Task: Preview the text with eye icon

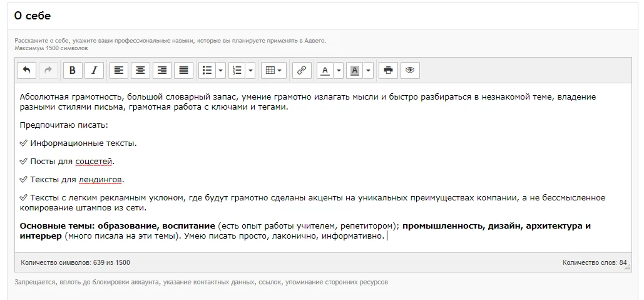Action: coord(410,70)
